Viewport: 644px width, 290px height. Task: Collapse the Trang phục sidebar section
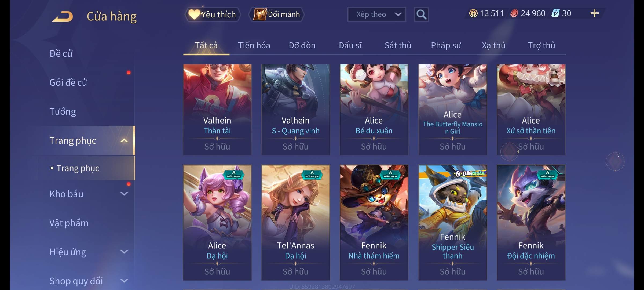(x=124, y=140)
